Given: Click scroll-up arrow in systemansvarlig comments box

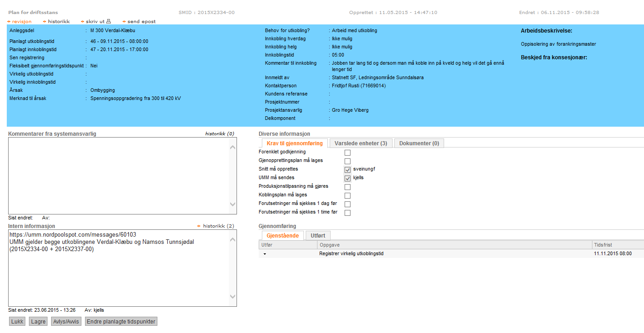Looking at the screenshot, I should (x=233, y=147).
